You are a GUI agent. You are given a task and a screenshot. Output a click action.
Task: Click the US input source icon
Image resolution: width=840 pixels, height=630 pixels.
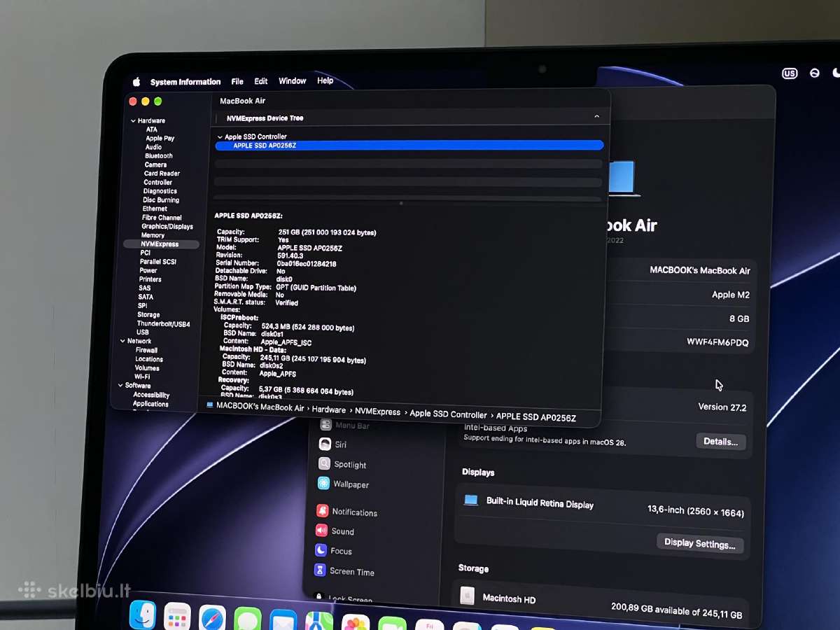[x=790, y=73]
